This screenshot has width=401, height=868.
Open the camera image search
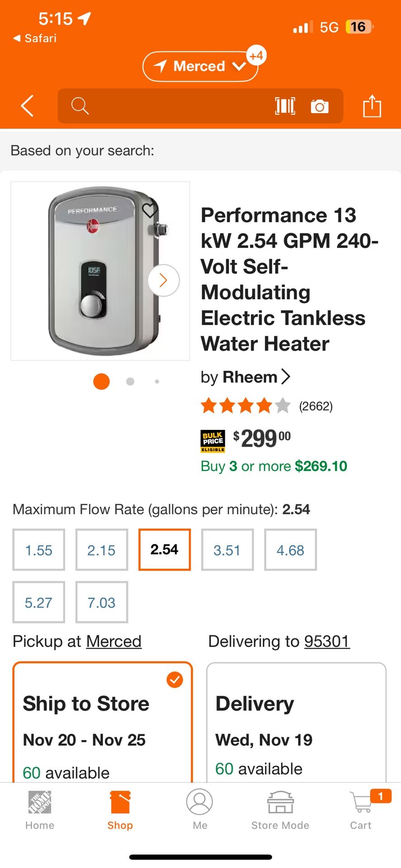[320, 106]
